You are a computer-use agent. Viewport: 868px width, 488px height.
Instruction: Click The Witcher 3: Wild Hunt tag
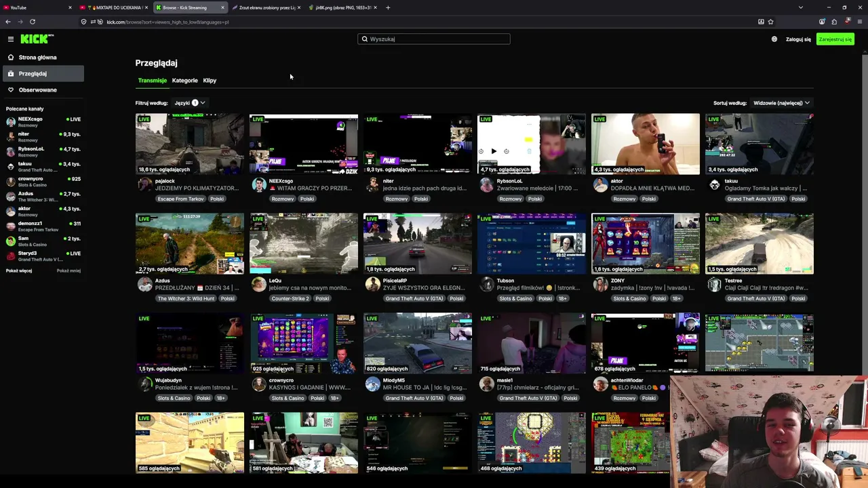[186, 299]
